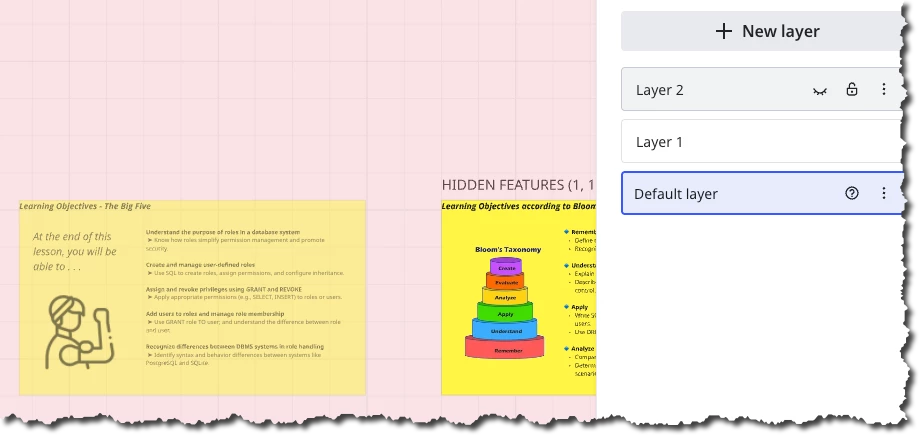The width and height of the screenshot is (920, 435).
Task: Click the orange Evaluate tier of pyramid
Action: (x=505, y=281)
